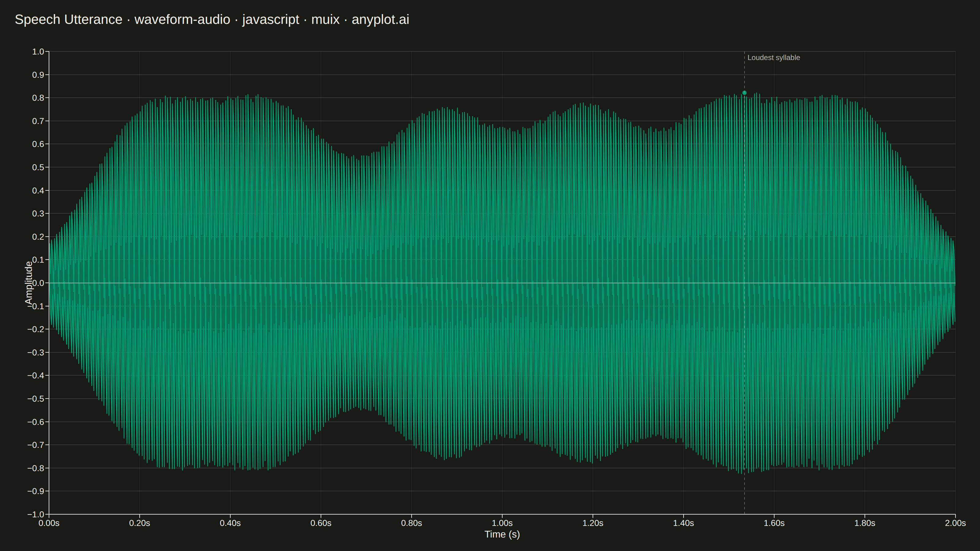
Task: Click the −0.5 y-axis tick label
Action: [x=36, y=399]
